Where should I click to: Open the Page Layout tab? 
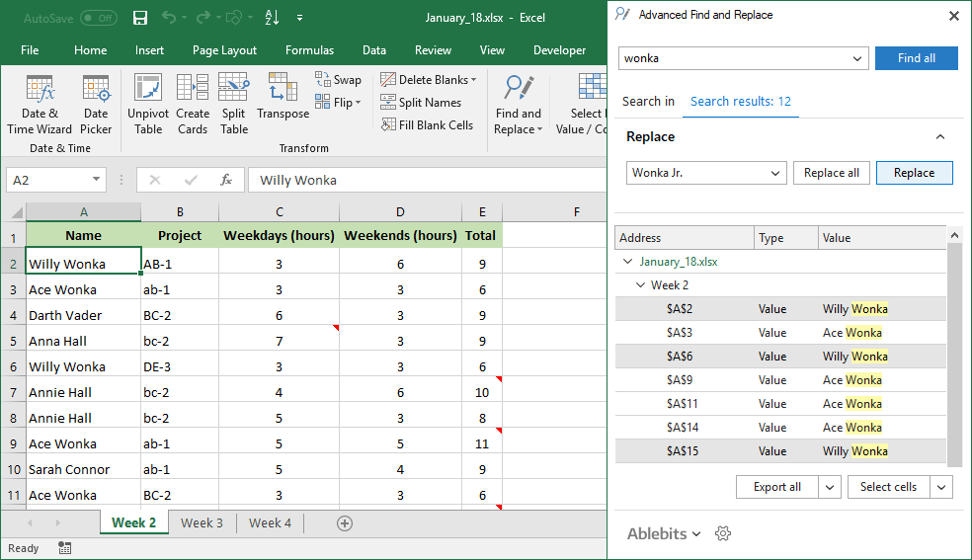224,50
